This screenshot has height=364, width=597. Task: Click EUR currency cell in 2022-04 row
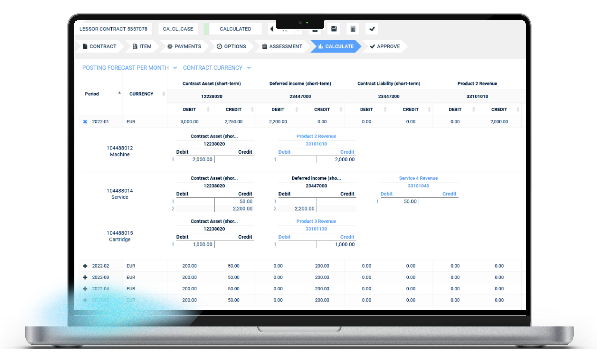(131, 288)
